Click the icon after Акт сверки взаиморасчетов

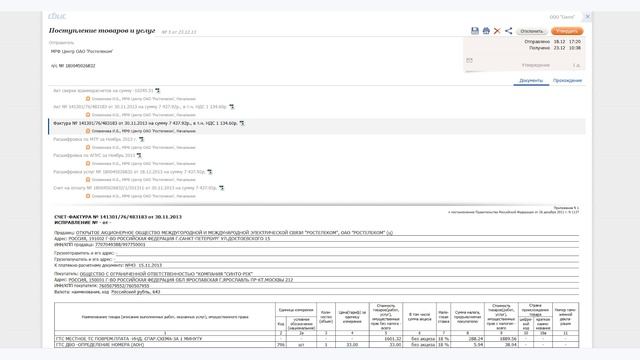click(157, 91)
